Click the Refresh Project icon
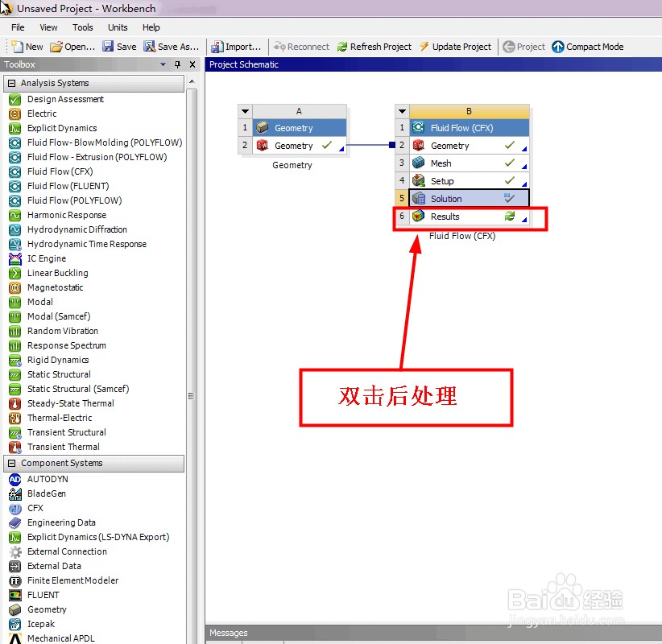The width and height of the screenshot is (662, 644). click(342, 47)
